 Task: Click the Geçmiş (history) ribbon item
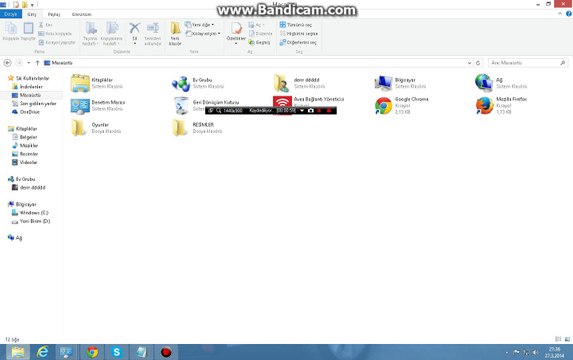259,42
